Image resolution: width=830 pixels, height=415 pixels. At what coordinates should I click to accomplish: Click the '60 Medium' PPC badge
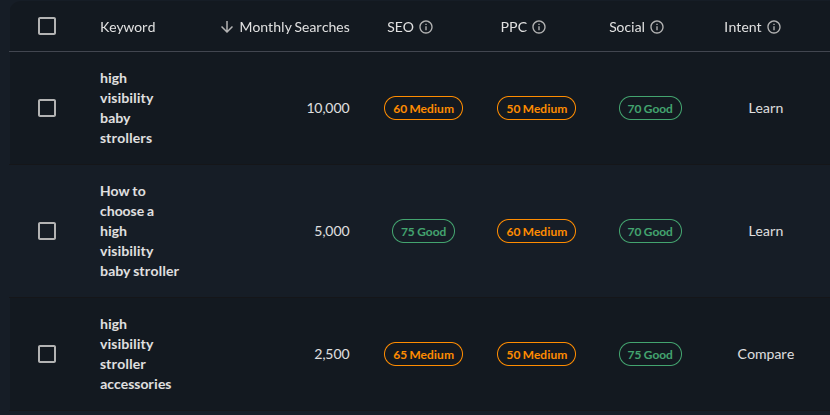(536, 231)
